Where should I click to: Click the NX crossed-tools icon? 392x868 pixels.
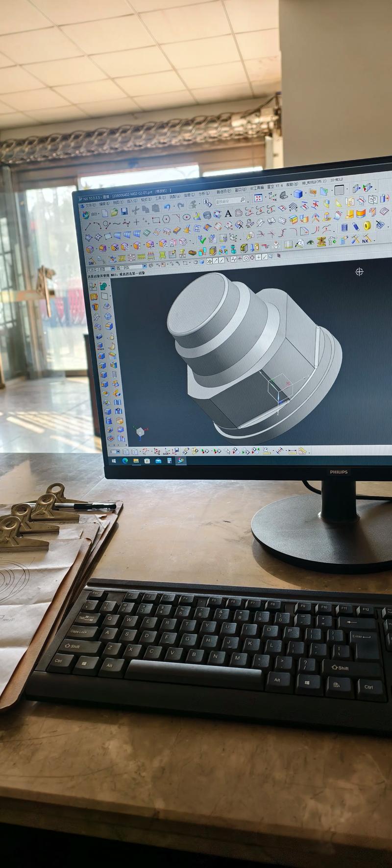pos(367,239)
